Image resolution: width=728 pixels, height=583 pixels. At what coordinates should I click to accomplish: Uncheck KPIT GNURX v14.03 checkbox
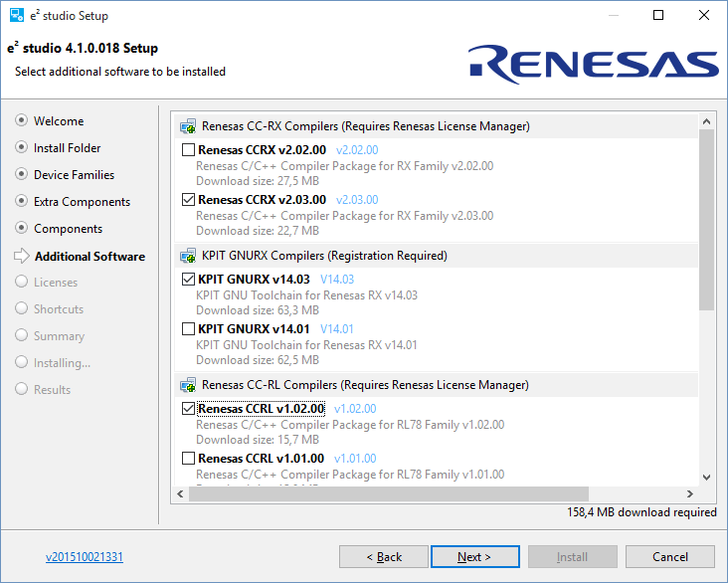click(x=188, y=280)
